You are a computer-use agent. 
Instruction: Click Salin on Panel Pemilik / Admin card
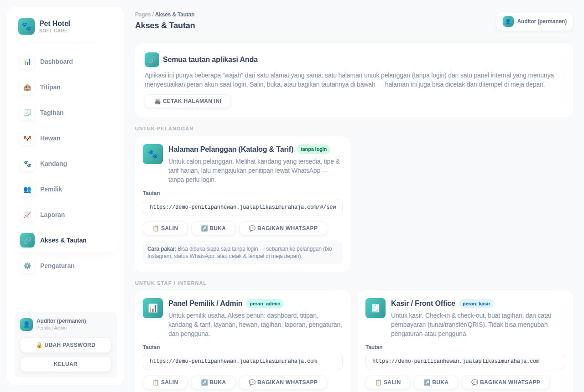tap(165, 382)
